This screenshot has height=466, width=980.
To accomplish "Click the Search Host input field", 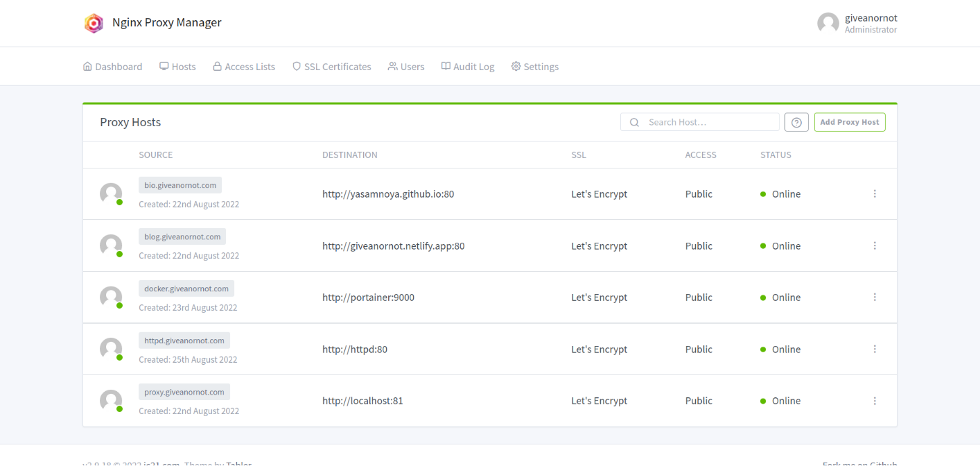I will [700, 121].
